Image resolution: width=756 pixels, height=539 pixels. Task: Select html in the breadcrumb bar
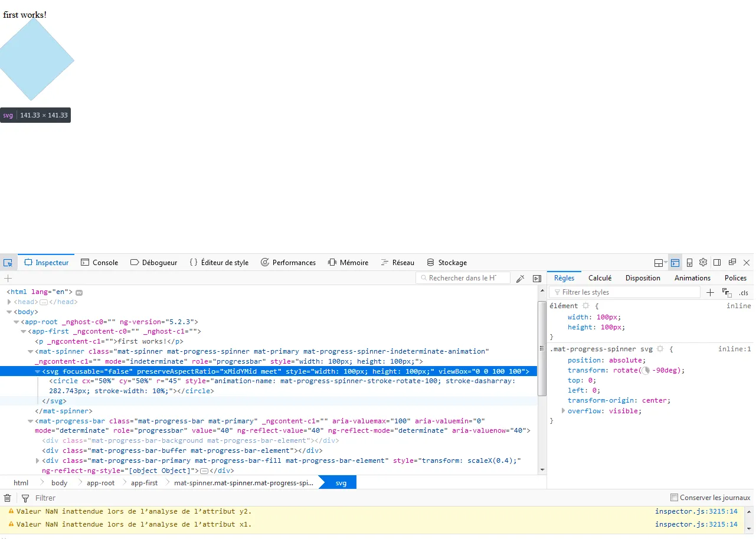pos(21,483)
